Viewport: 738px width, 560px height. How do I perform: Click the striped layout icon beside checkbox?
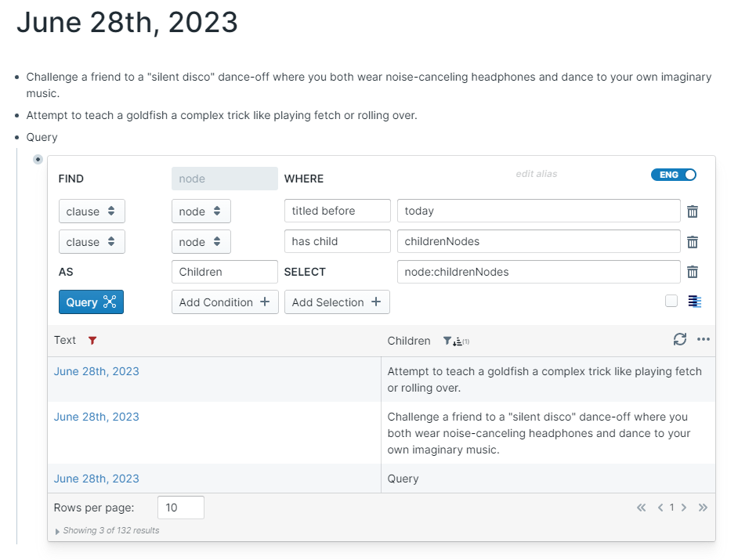pos(695,302)
